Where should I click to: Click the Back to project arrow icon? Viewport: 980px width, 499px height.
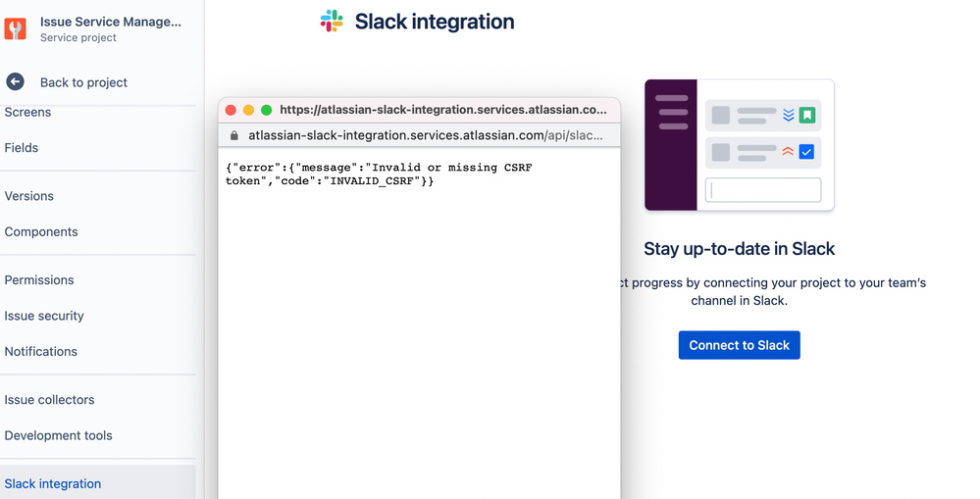15,81
